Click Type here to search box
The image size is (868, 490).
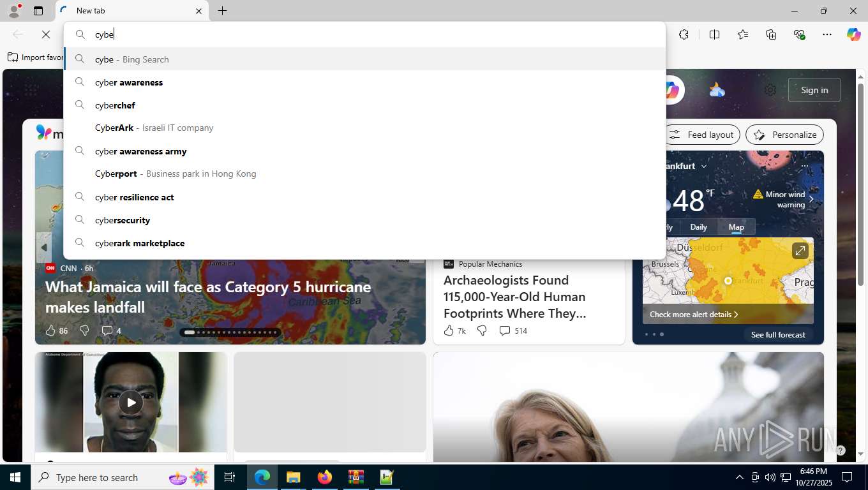pos(121,477)
